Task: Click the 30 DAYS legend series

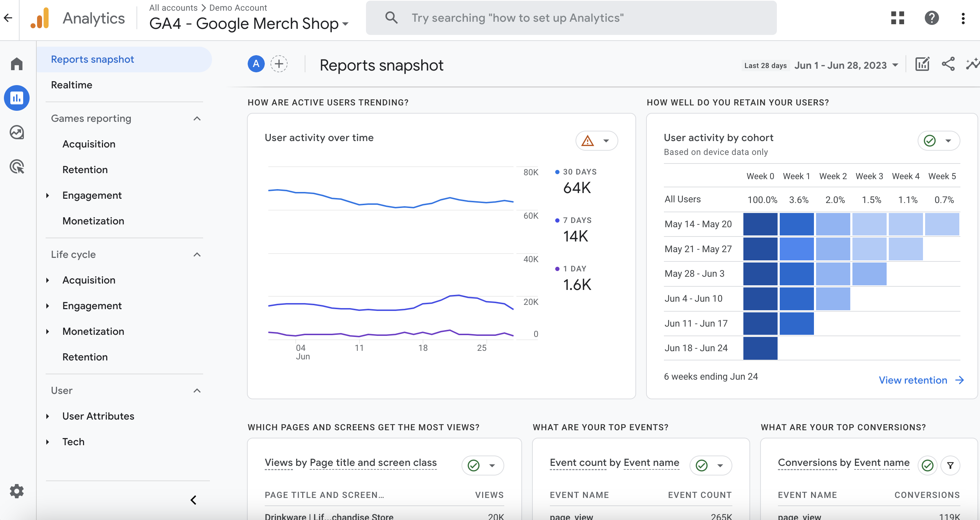Action: (x=576, y=172)
